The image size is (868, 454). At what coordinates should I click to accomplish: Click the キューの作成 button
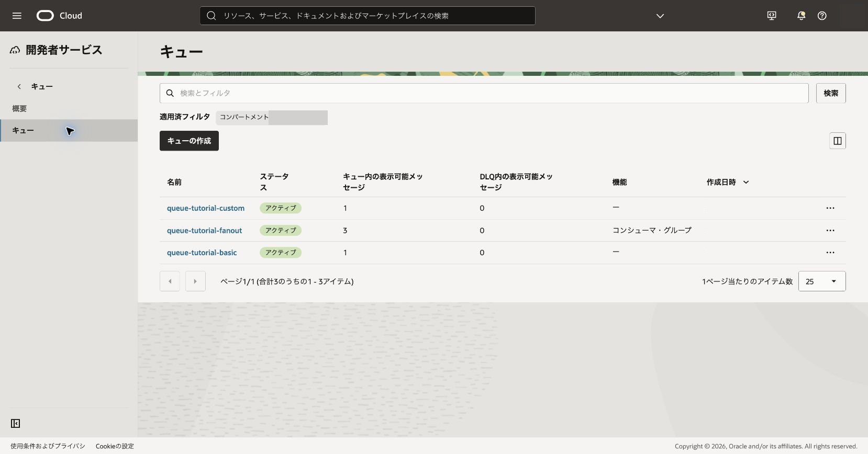pos(189,141)
